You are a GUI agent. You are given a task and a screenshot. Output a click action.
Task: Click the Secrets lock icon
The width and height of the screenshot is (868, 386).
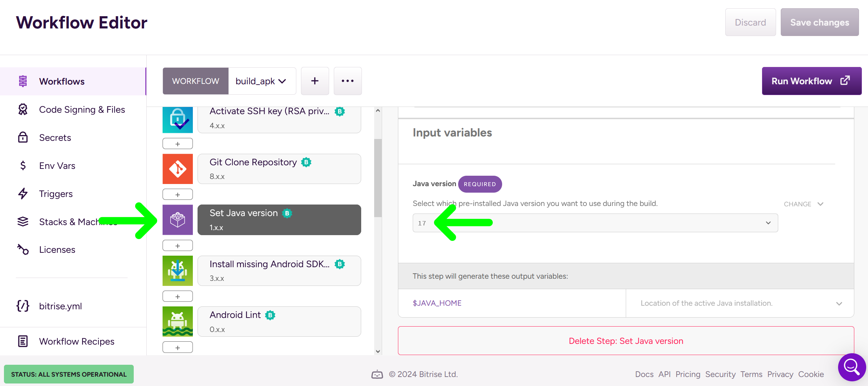tap(23, 137)
